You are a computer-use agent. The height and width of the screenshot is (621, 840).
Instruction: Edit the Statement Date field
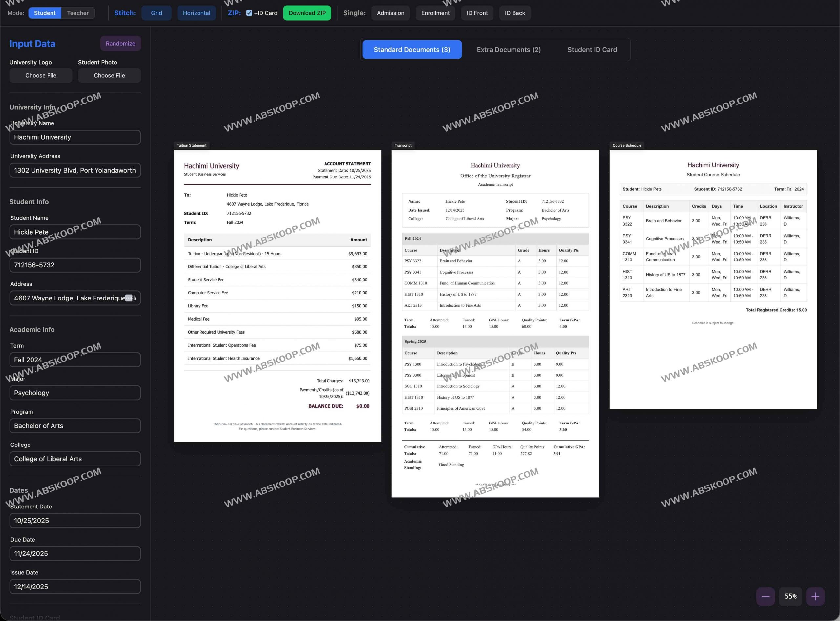pos(75,521)
